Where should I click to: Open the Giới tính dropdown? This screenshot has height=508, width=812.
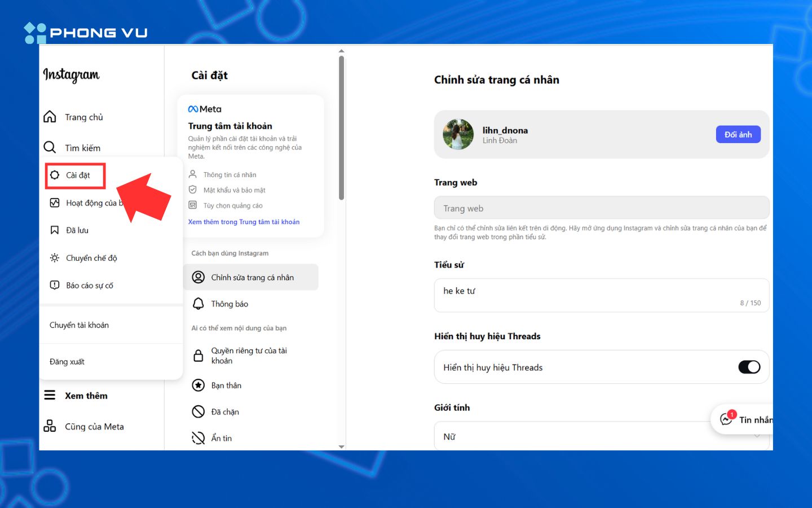tap(601, 436)
